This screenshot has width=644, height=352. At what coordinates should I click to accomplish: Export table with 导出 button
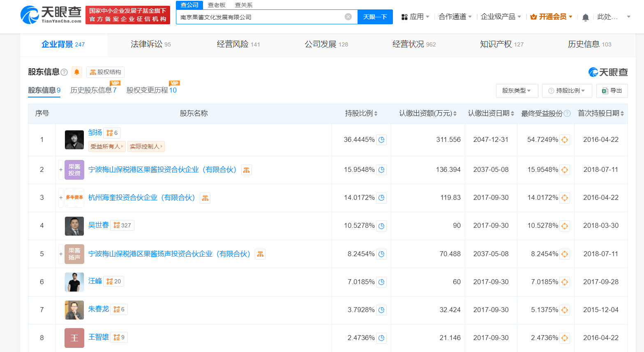point(612,90)
